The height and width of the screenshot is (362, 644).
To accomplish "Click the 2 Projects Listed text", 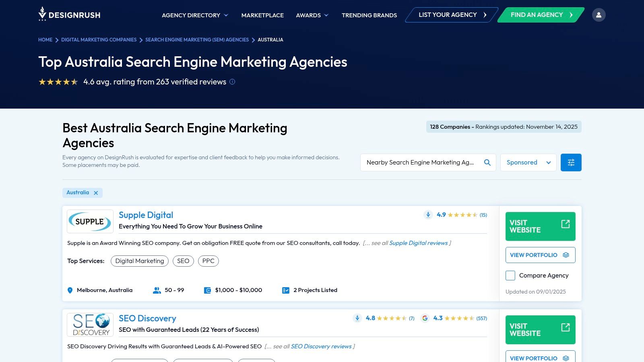I will pos(316,290).
